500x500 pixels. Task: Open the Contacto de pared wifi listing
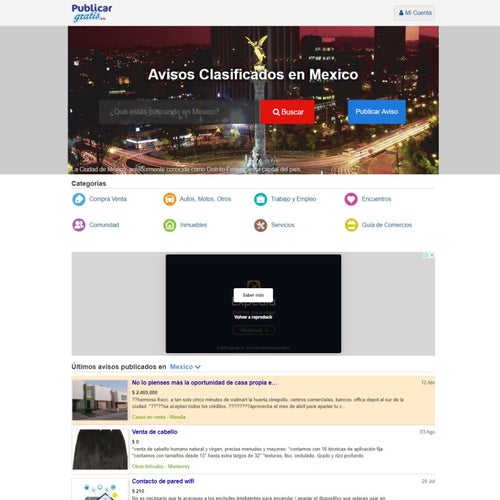pos(163,481)
